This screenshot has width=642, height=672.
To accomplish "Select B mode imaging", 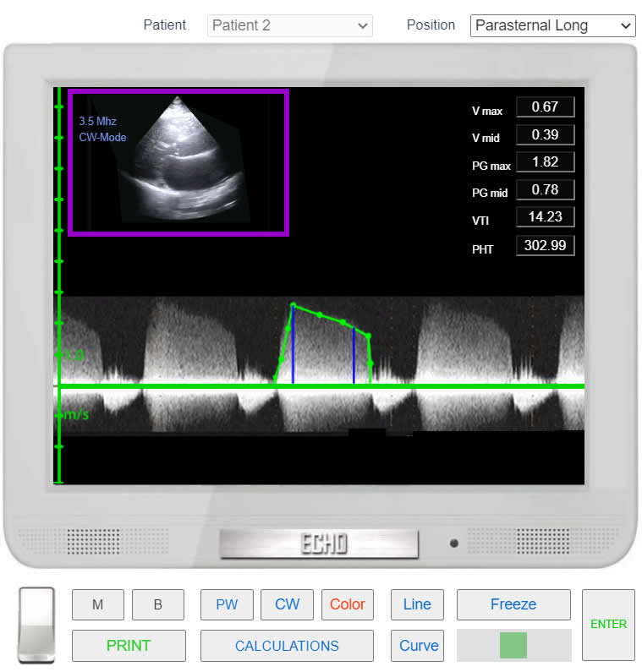I will click(x=157, y=604).
